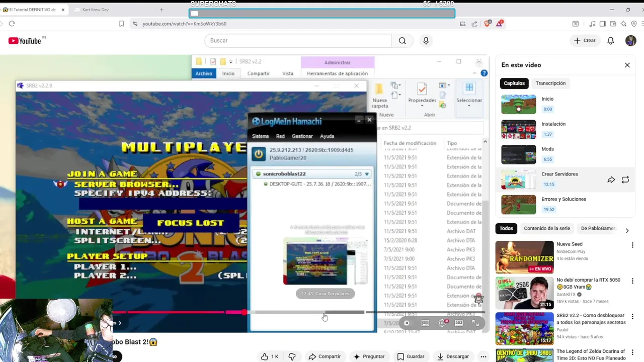Image resolution: width=644 pixels, height=362 pixels.
Task: Switch to the Transcripción tab
Action: point(550,83)
